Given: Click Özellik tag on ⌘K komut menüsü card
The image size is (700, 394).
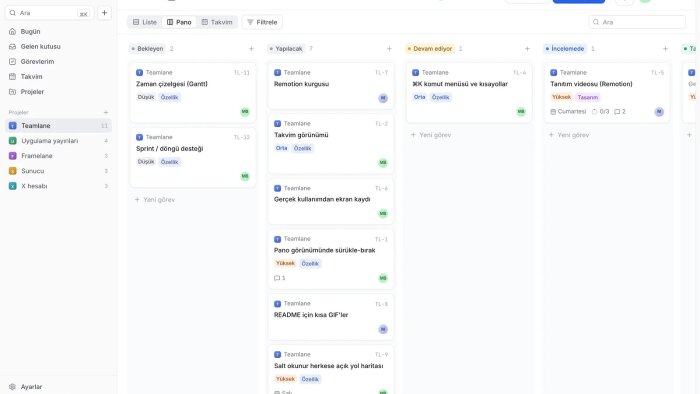Looking at the screenshot, I should (x=441, y=97).
